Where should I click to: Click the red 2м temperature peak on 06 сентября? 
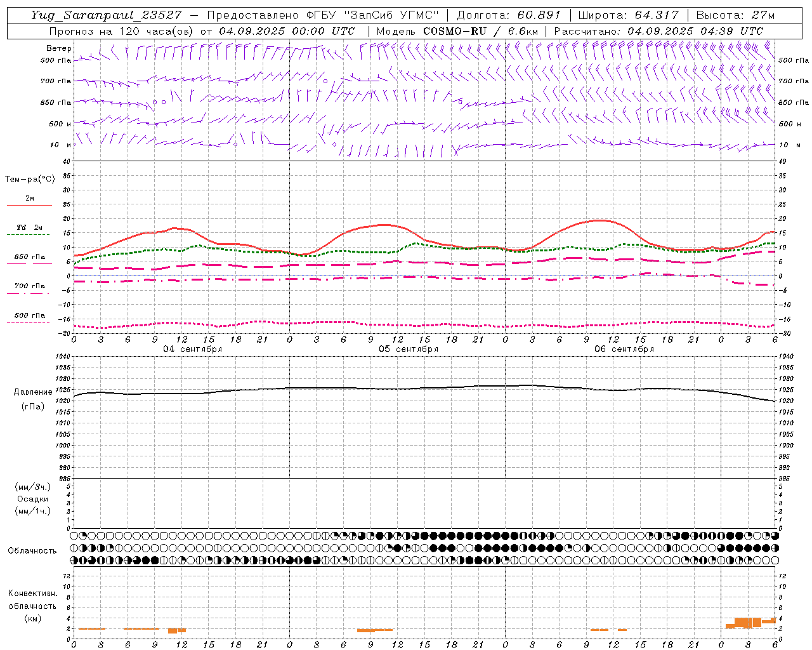599,220
